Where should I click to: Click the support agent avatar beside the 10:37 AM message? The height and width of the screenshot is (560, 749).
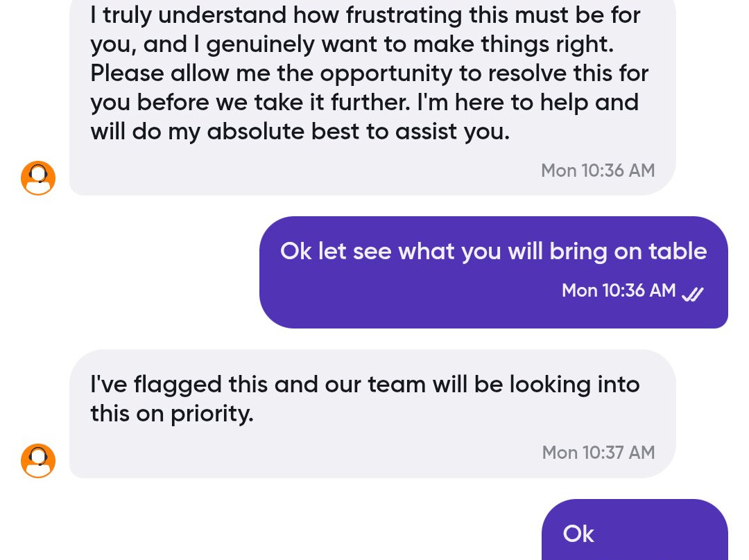[x=38, y=461]
